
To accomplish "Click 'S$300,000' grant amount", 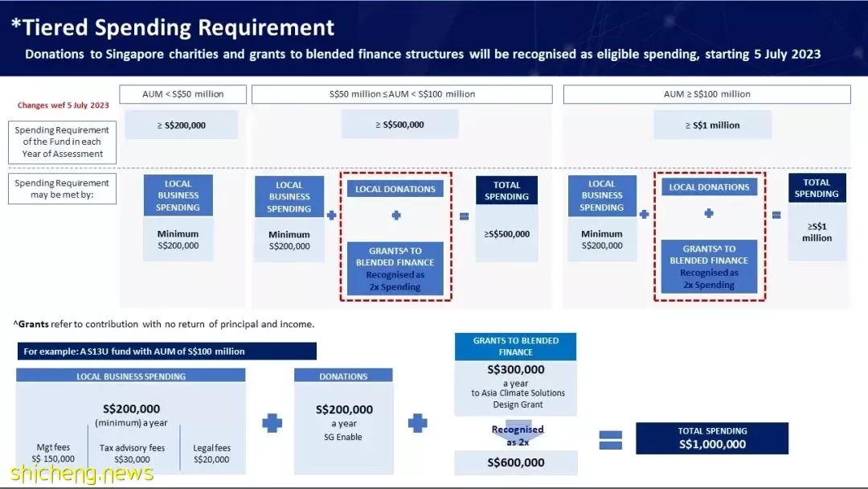I will 516,369.
